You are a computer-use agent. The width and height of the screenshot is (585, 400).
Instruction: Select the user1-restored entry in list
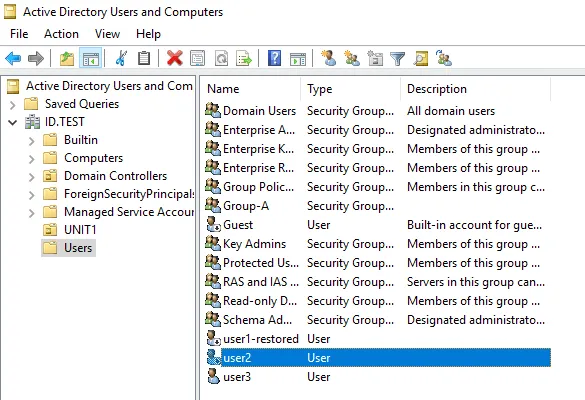(x=261, y=339)
